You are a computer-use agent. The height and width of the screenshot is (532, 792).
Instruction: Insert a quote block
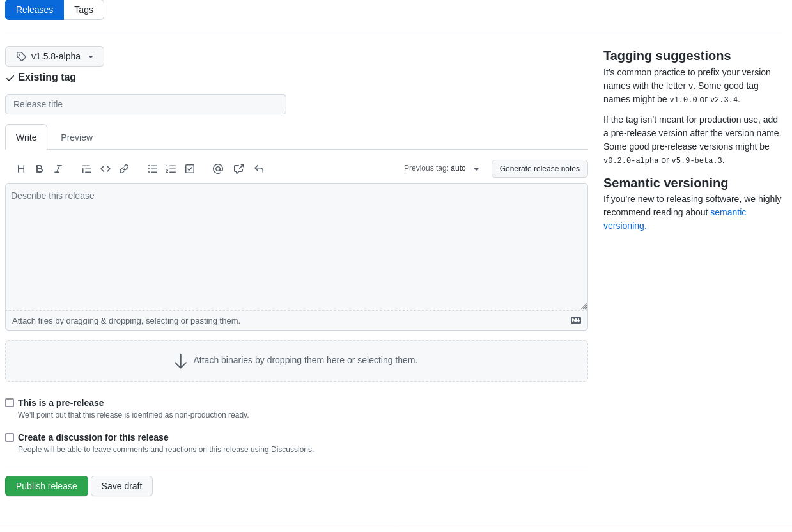pos(87,169)
